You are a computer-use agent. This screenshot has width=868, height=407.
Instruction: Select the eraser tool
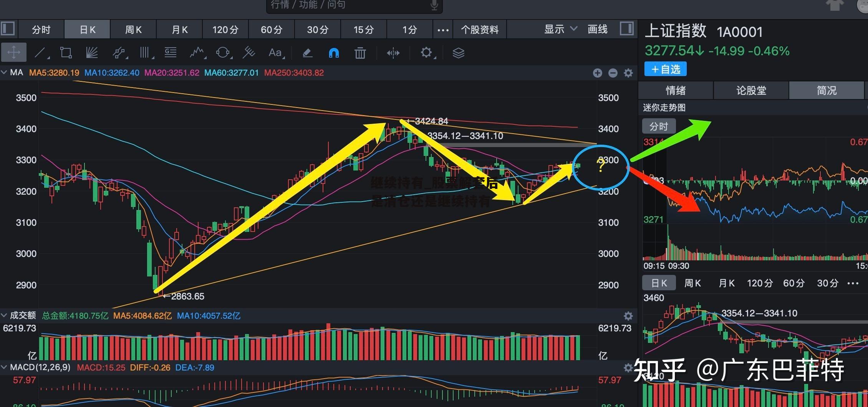coord(307,53)
